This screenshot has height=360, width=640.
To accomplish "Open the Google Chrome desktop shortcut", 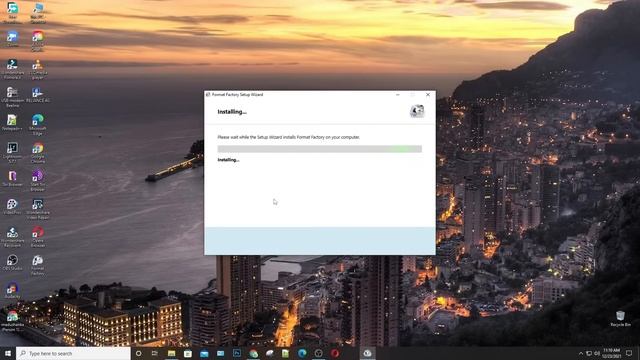I will pyautogui.click(x=38, y=152).
